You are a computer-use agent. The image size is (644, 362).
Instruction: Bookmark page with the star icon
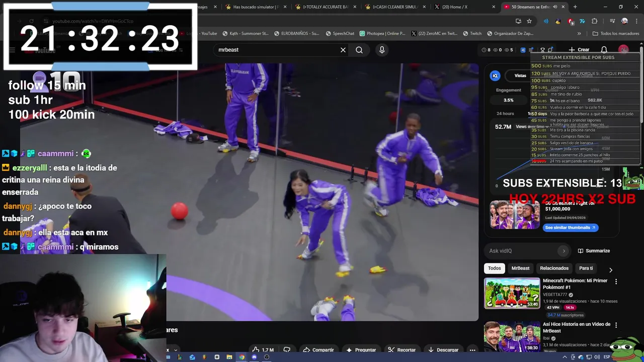(x=529, y=21)
